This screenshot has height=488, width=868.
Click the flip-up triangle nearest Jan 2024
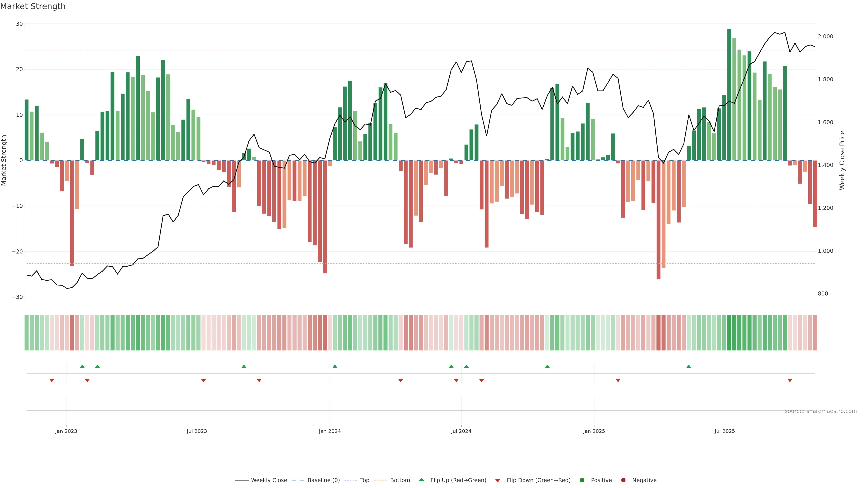click(335, 366)
